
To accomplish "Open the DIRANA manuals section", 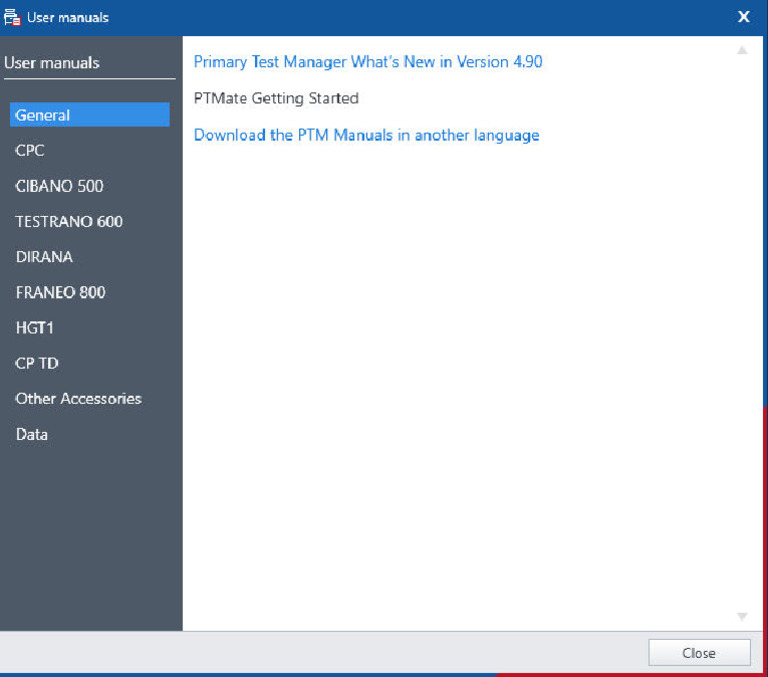I will (44, 257).
